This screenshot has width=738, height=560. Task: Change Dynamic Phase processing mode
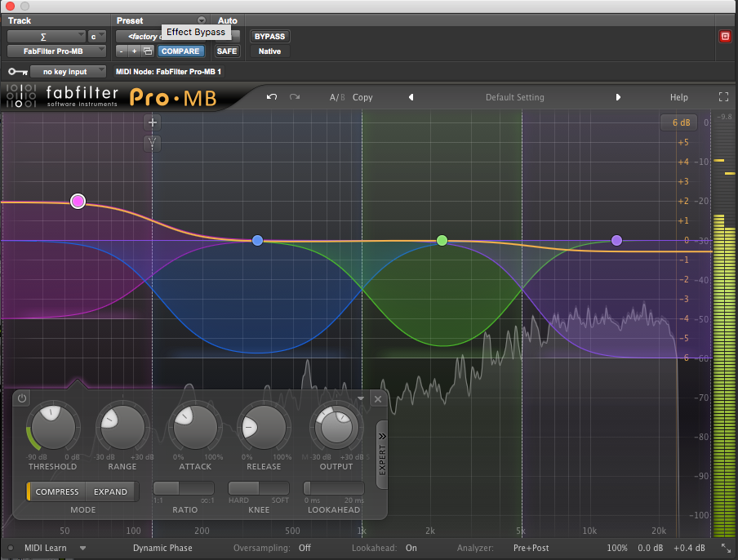click(x=162, y=548)
